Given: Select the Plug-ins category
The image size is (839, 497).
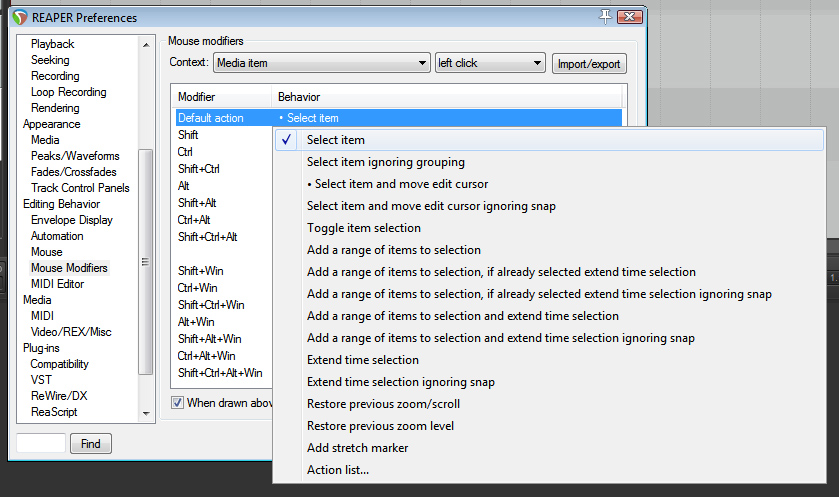Looking at the screenshot, I should (41, 348).
